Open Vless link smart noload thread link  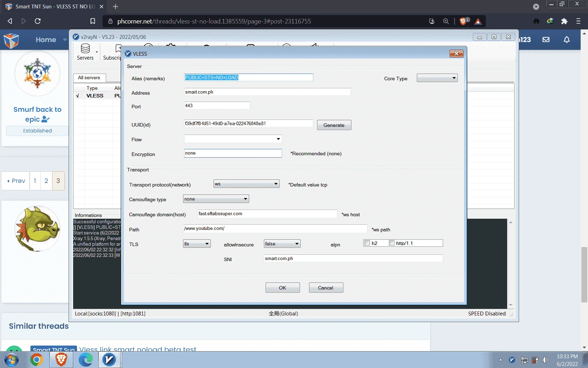point(138,349)
